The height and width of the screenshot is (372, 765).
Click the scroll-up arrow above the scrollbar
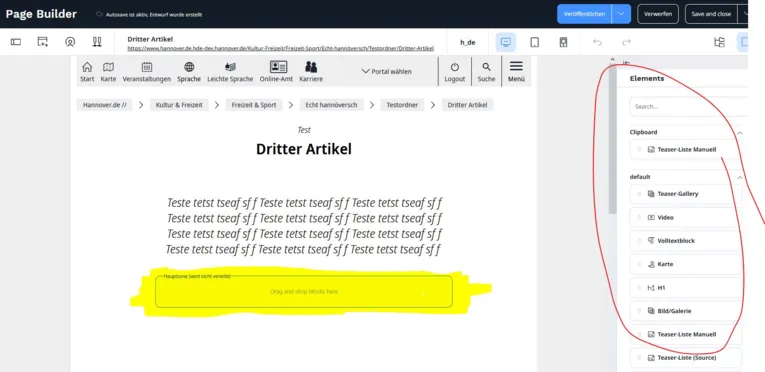613,60
